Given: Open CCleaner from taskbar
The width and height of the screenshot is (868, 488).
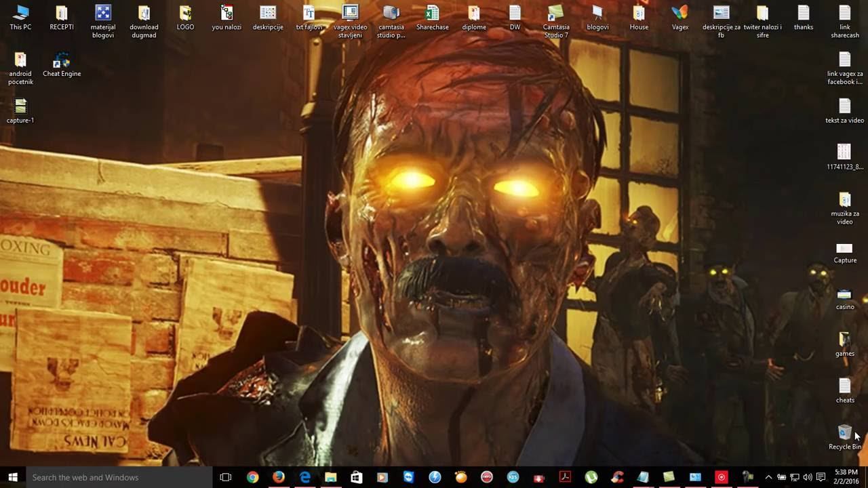Looking at the screenshot, I should click(617, 477).
